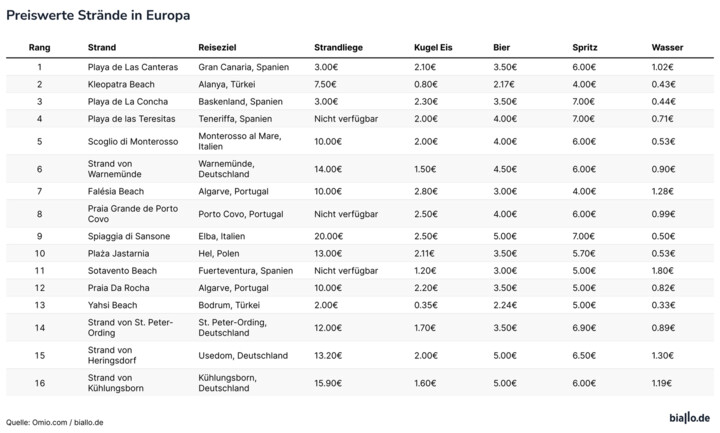Click the biallo.de logo
Image resolution: width=720 pixels, height=433 pixels.
click(x=689, y=416)
